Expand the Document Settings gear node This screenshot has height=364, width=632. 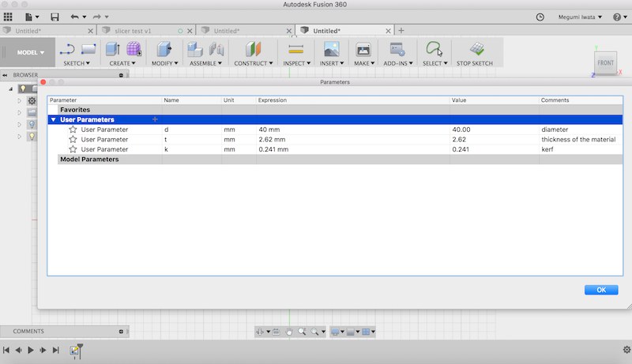(x=19, y=100)
